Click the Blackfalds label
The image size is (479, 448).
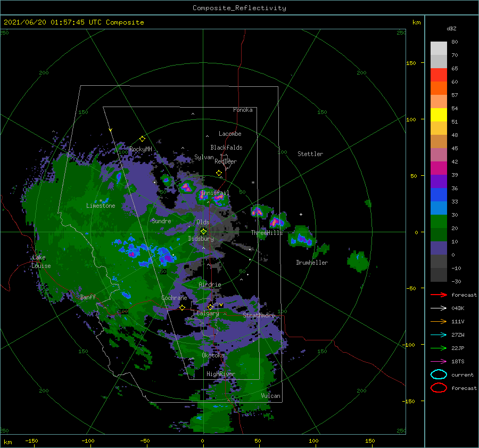226,148
